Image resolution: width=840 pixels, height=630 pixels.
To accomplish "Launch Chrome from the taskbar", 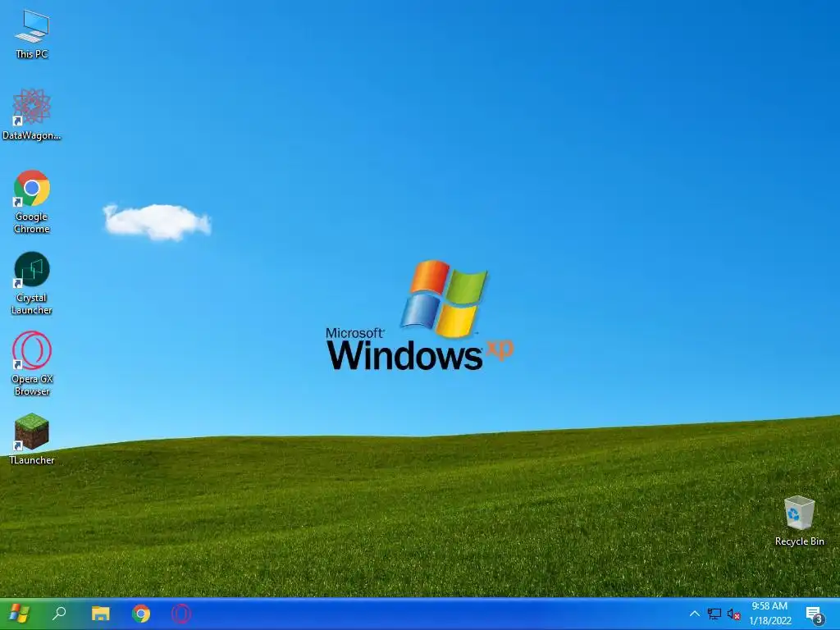I will [141, 614].
